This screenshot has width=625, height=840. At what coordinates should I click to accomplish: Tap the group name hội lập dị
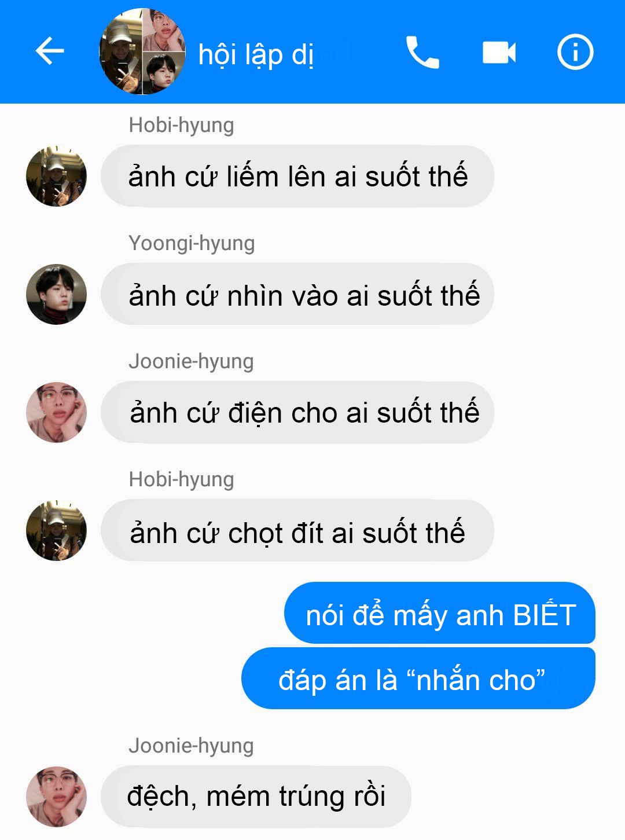tap(256, 55)
